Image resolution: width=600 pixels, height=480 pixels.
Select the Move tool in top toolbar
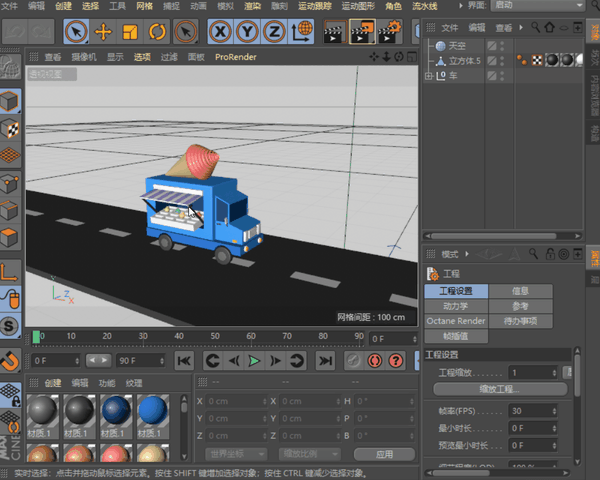click(103, 32)
